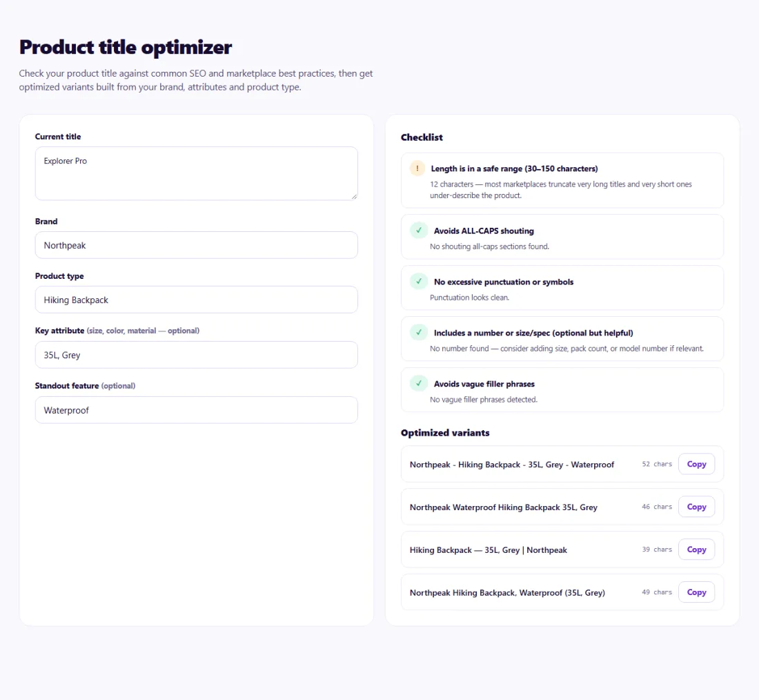Click the 'Brand' field label
759x700 pixels.
[46, 222]
